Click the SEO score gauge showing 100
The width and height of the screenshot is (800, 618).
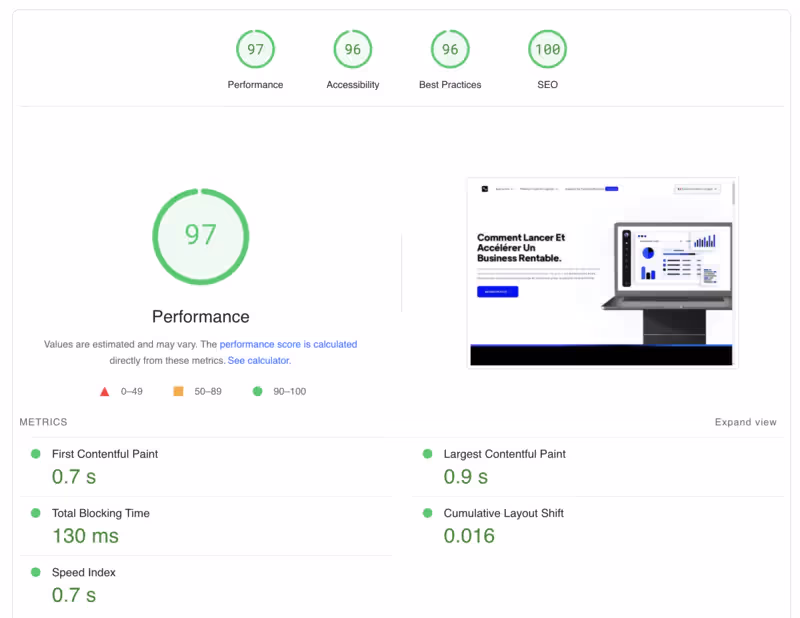click(547, 49)
